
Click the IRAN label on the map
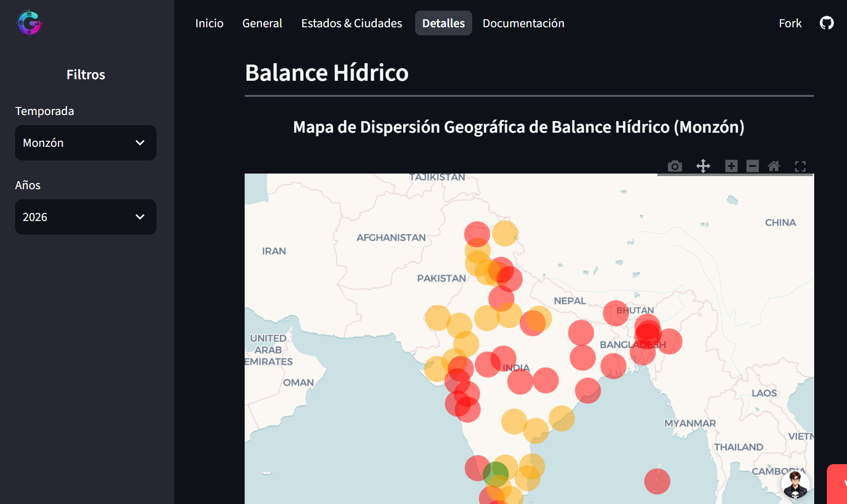(274, 251)
